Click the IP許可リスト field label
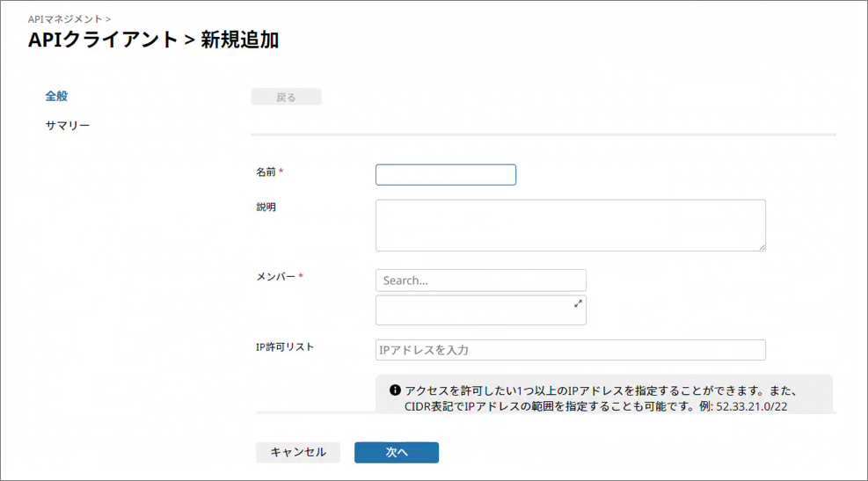The height and width of the screenshot is (481, 868). pyautogui.click(x=284, y=346)
